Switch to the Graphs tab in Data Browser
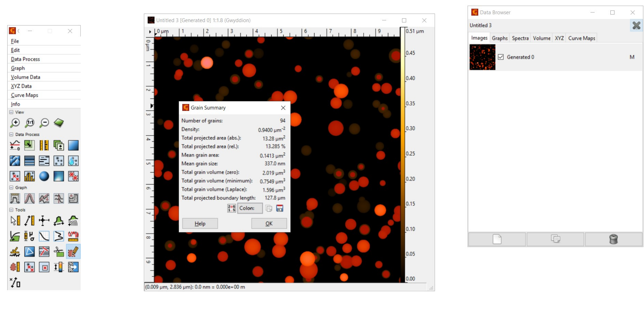Viewport: 644px width, 312px height. pyautogui.click(x=500, y=38)
